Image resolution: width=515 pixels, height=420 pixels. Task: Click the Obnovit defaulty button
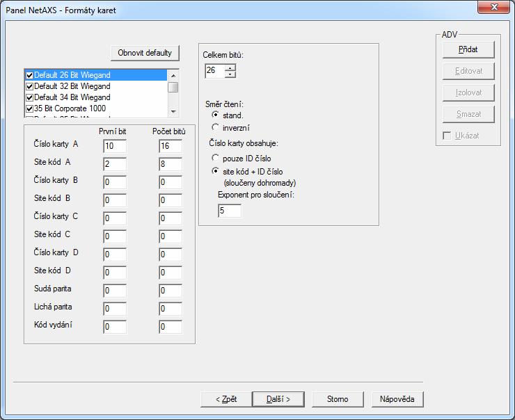(145, 53)
